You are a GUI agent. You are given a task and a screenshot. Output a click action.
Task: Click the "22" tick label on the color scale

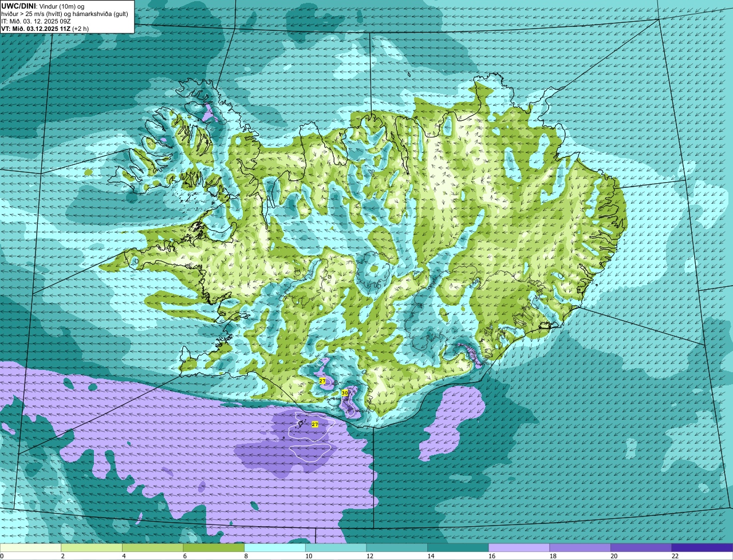tap(675, 556)
